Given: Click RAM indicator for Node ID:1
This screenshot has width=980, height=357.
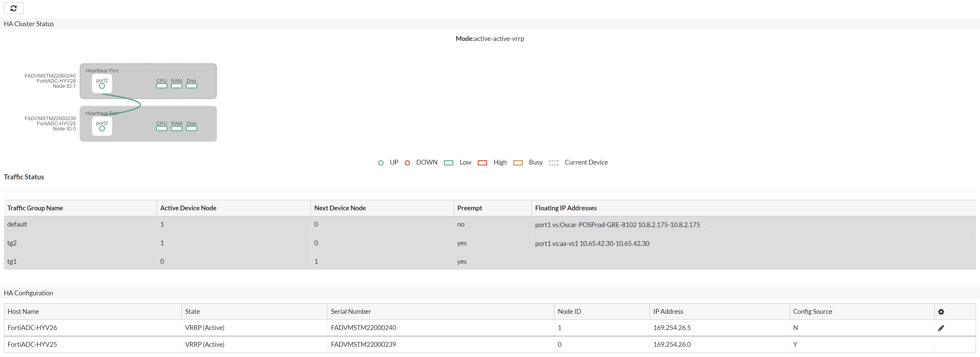Looking at the screenshot, I should tap(177, 86).
